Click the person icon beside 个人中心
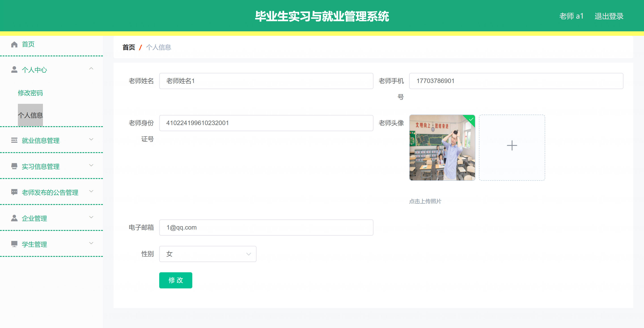 click(x=14, y=70)
